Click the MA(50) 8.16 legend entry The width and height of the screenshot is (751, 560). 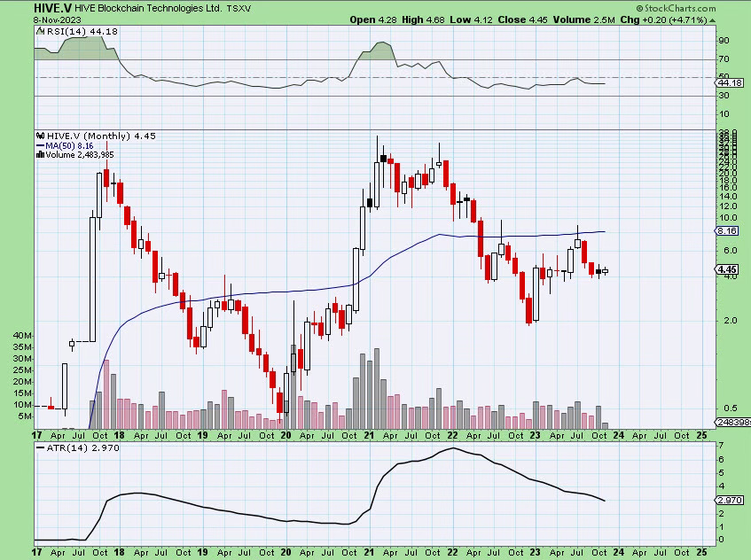pyautogui.click(x=69, y=145)
